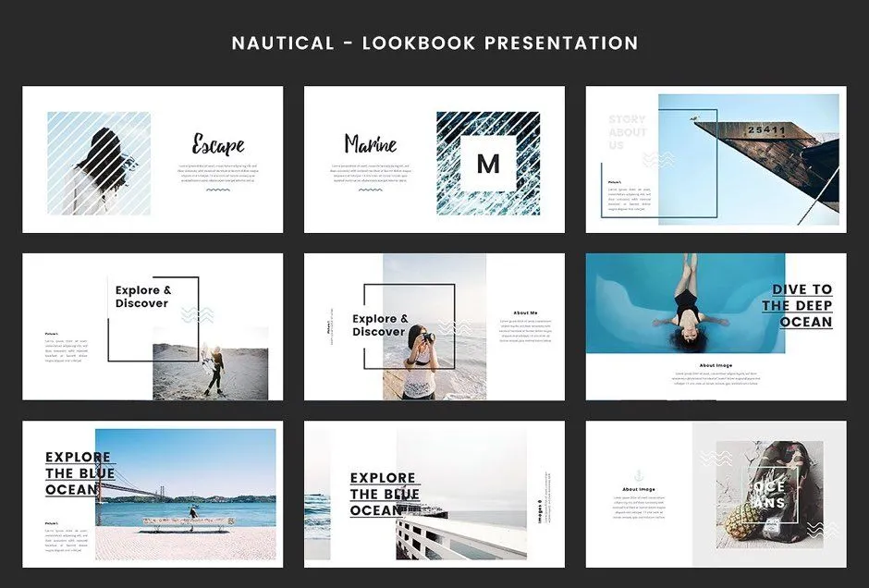Click the About Me label
This screenshot has height=588, width=869.
pos(525,313)
